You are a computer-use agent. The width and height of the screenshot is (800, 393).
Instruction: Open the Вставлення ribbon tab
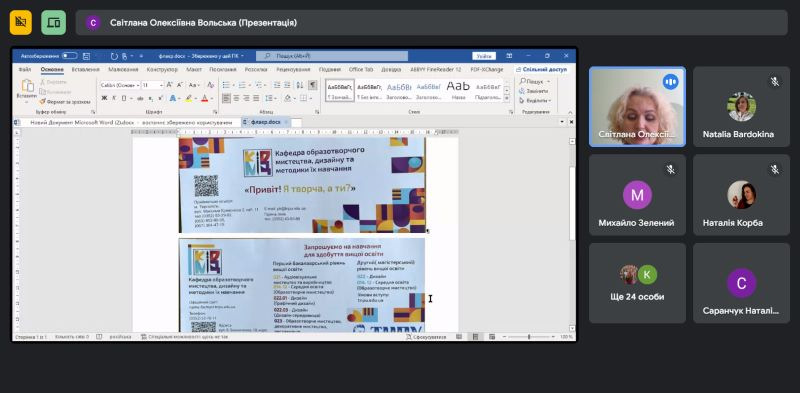click(x=86, y=69)
